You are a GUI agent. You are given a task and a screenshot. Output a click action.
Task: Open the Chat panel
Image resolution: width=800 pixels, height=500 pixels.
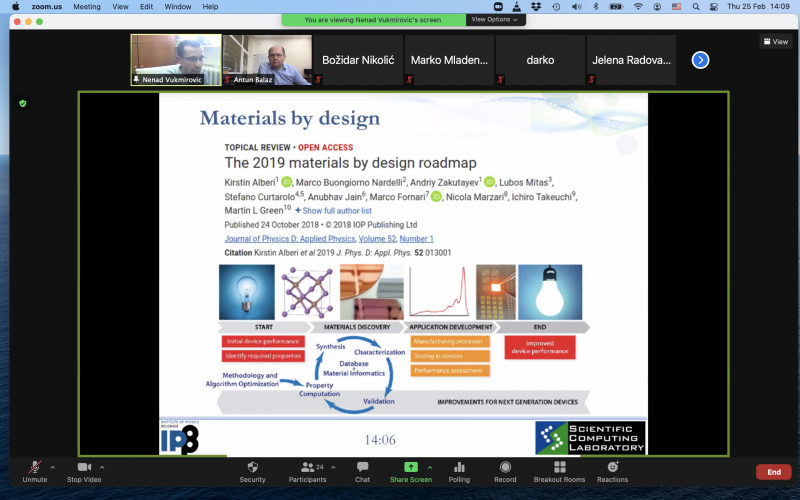(x=363, y=471)
